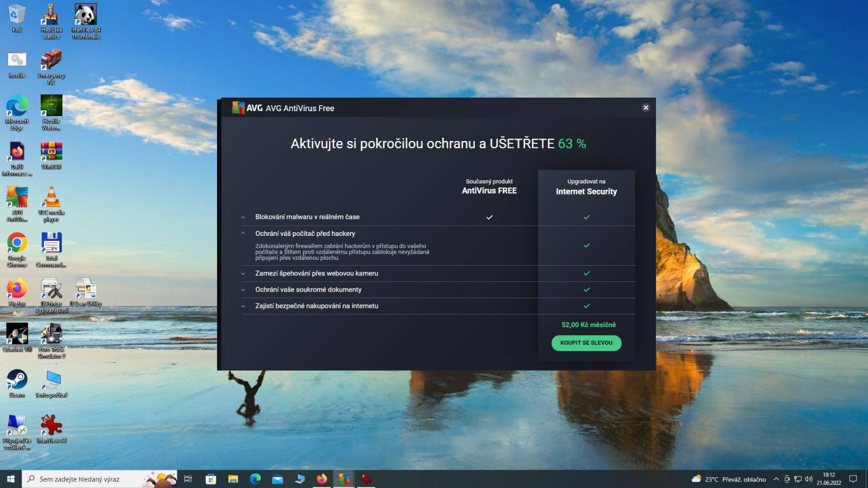Open Další informace desktop file
The height and width of the screenshot is (488, 868).
coord(17,158)
